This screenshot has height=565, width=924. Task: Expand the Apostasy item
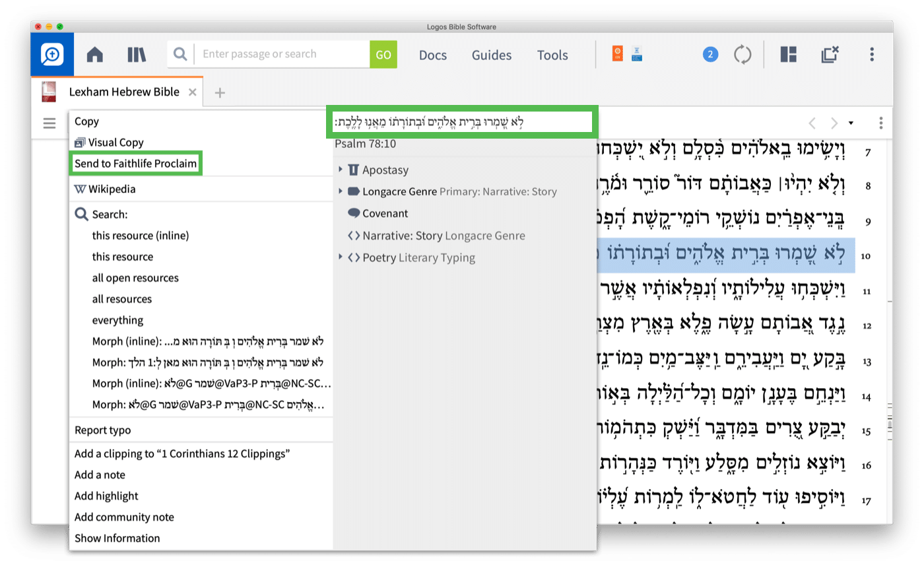[x=341, y=170]
